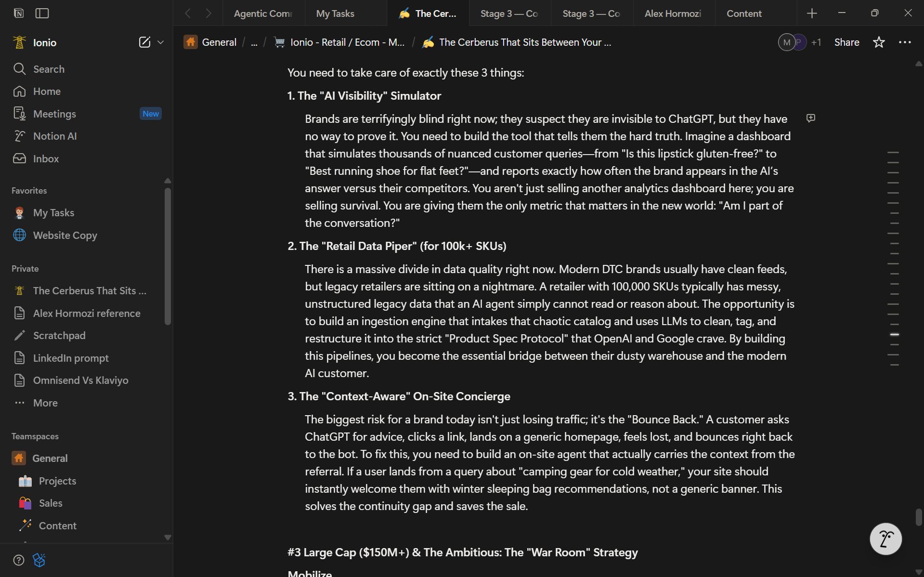Screen dimensions: 924x577
Task: Click the Teamspaces section header
Action: [x=35, y=436]
